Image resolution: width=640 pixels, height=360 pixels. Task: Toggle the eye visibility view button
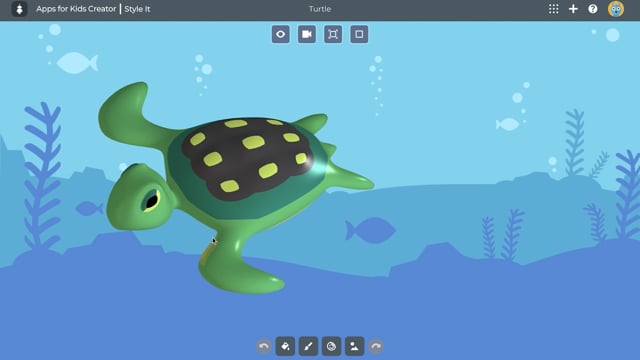tap(281, 34)
